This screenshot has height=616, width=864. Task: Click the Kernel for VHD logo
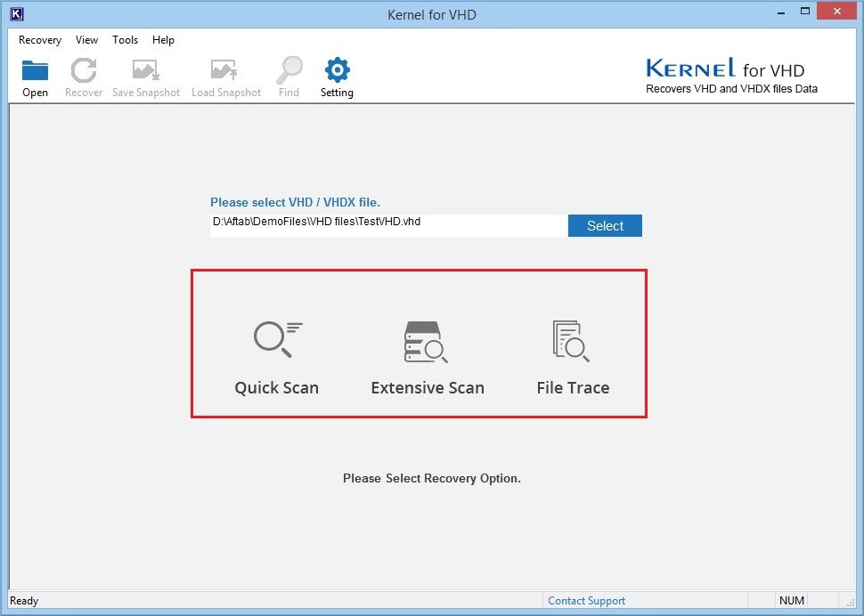tap(731, 76)
